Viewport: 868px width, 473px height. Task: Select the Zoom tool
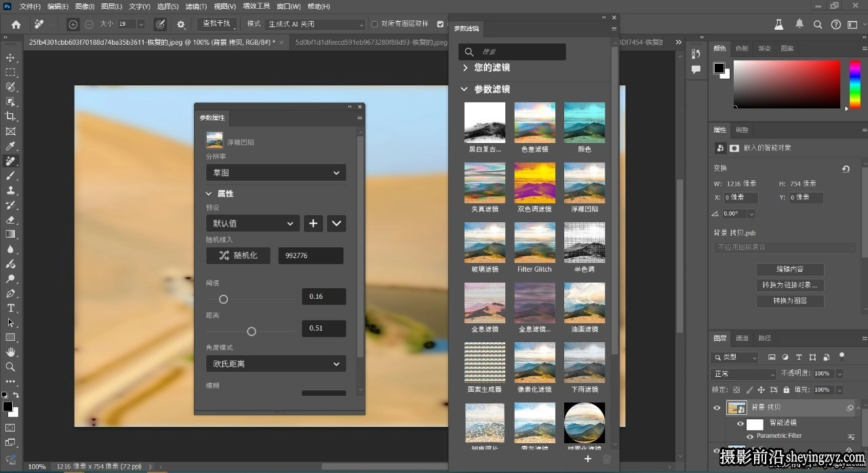coord(10,367)
